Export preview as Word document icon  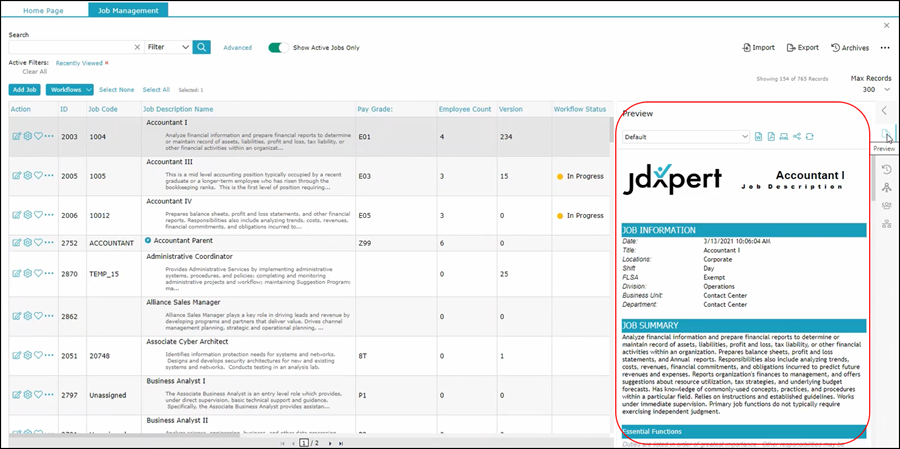point(759,136)
